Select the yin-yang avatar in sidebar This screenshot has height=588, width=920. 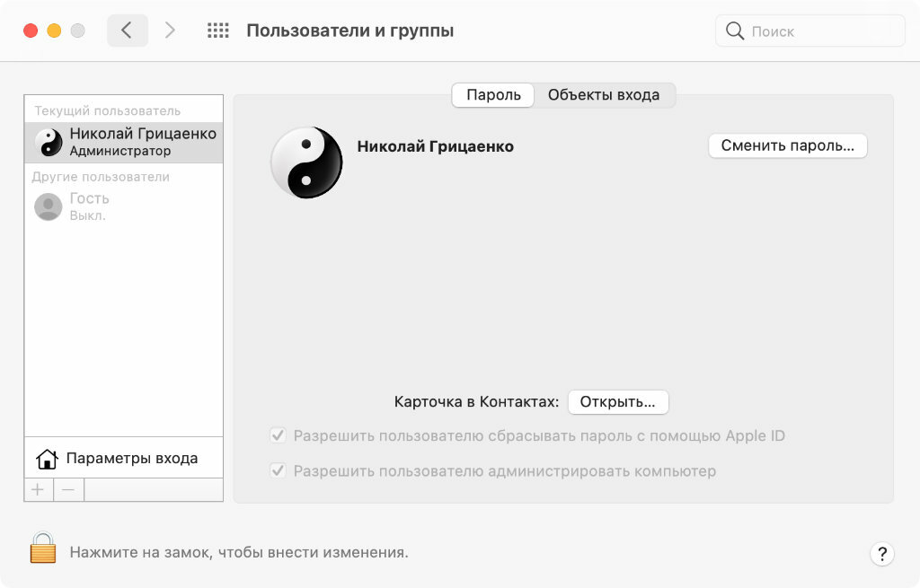tap(49, 143)
